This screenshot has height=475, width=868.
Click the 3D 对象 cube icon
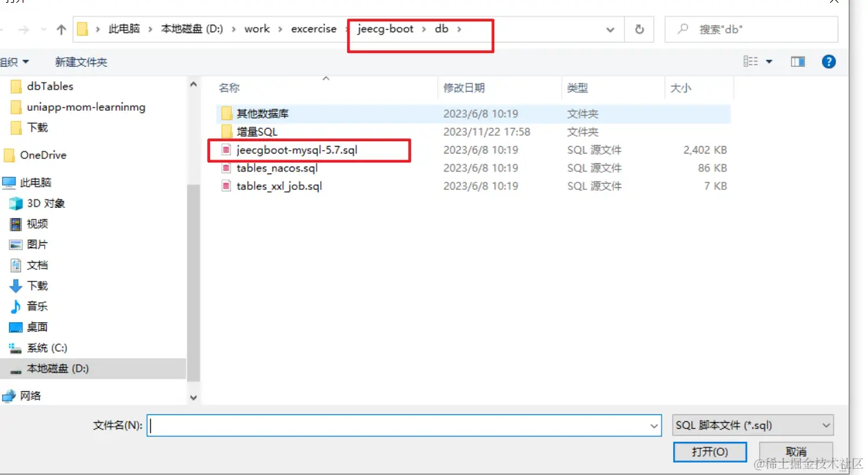tap(16, 203)
